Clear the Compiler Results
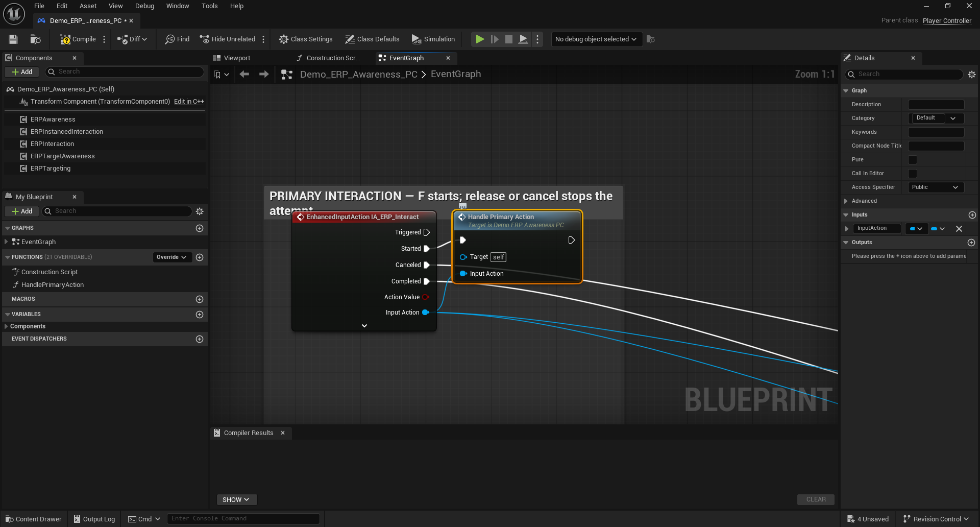The width and height of the screenshot is (980, 527). (x=816, y=499)
